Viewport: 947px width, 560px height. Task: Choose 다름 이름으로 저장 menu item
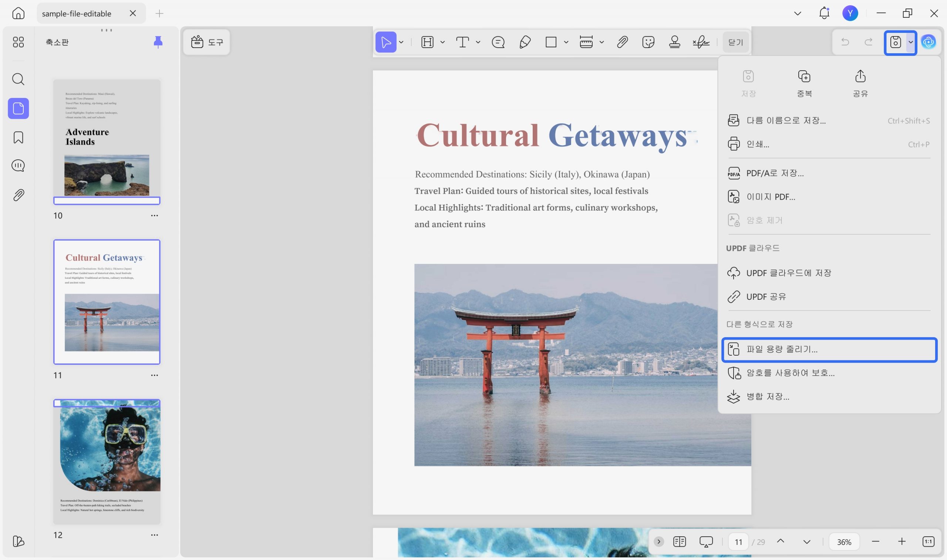(x=829, y=121)
